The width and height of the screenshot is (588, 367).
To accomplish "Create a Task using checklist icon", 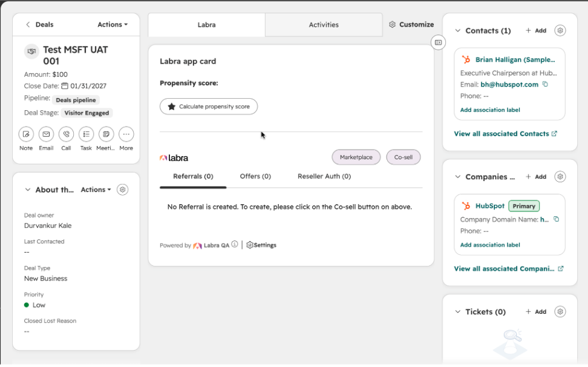I will (87, 134).
